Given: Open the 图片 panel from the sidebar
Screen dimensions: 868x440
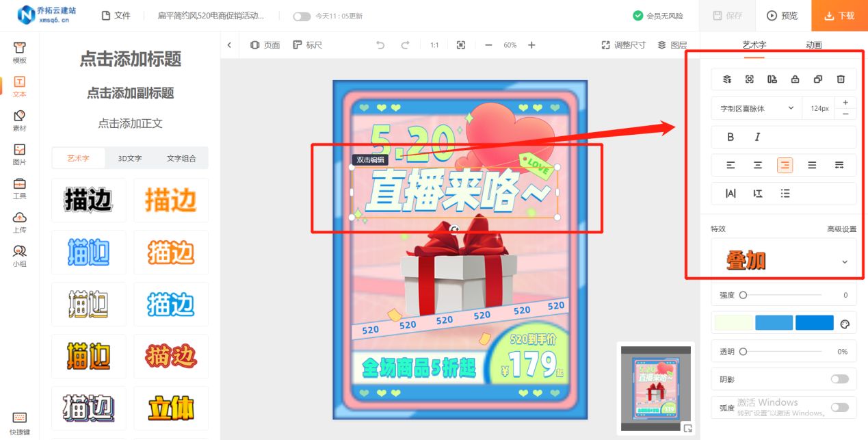Looking at the screenshot, I should [x=19, y=153].
